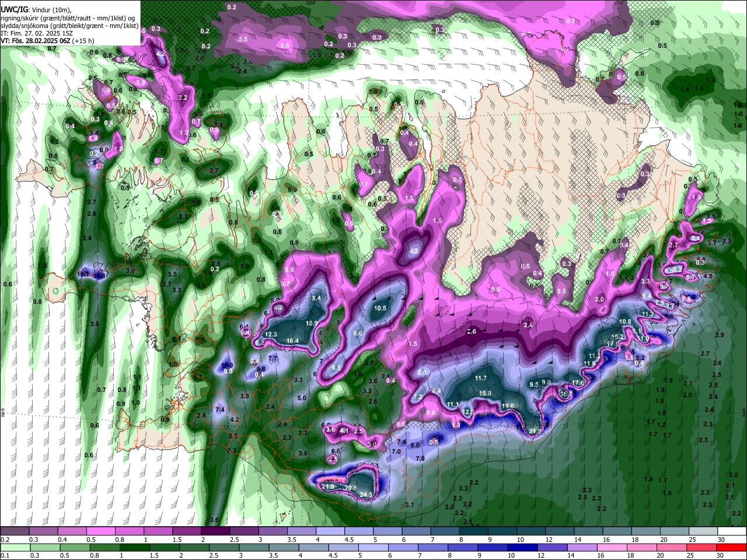747x560 pixels.
Task: Click the 20.8 precipitation value on the map
Action: click(x=351, y=488)
